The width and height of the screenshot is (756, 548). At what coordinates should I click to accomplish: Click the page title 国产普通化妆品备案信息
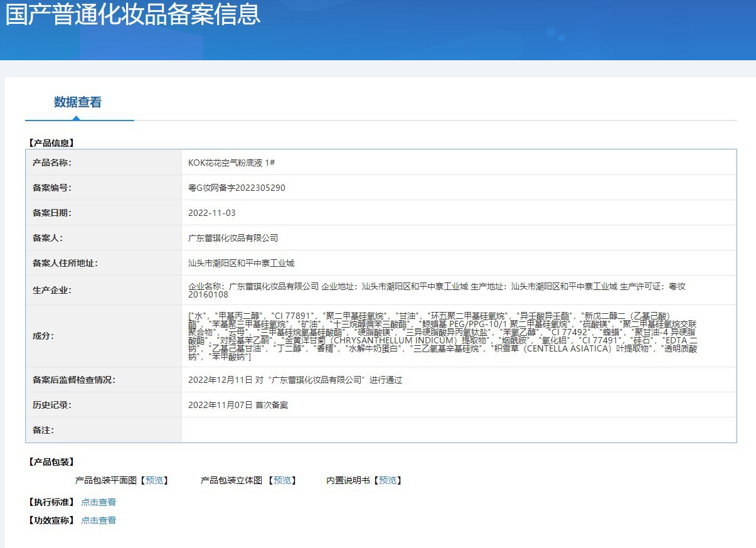[133, 14]
